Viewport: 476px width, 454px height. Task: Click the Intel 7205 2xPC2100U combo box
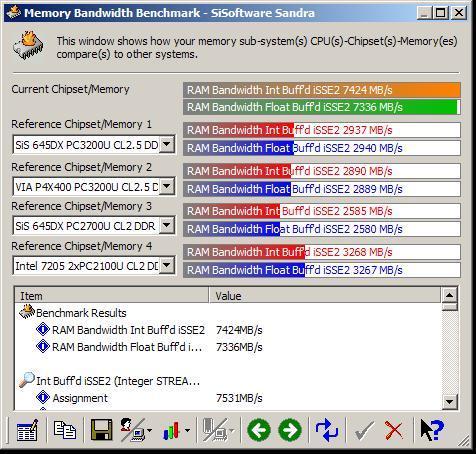[x=94, y=266]
